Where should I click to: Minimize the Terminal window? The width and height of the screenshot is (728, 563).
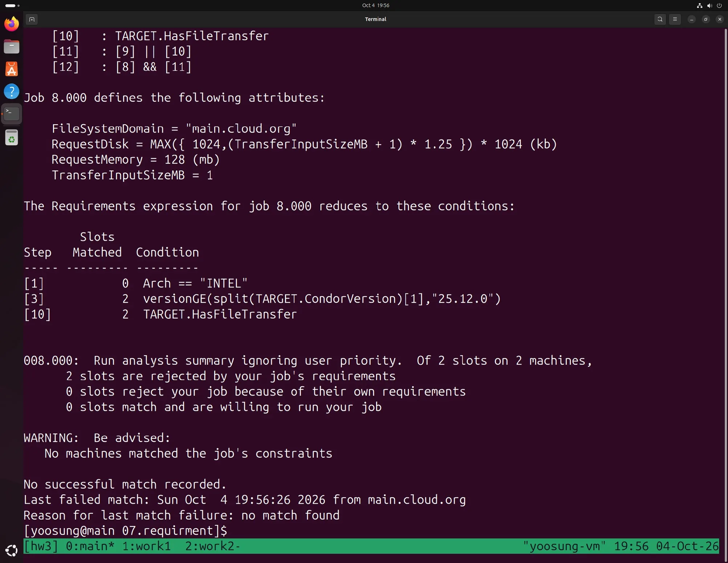pos(691,19)
